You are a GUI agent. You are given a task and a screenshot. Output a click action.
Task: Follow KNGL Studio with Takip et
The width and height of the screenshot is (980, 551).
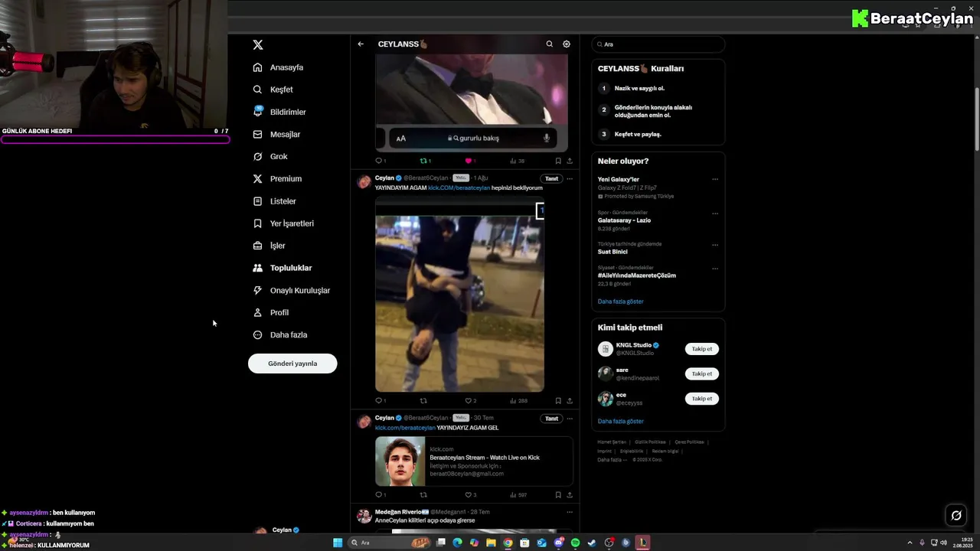(702, 349)
